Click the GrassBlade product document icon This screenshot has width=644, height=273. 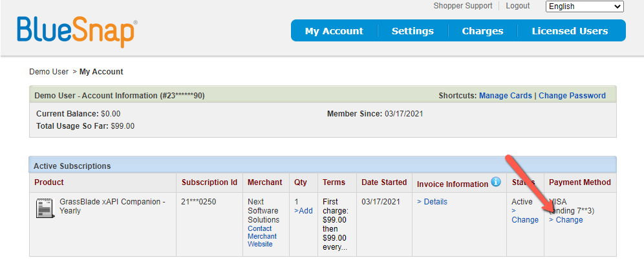45,208
